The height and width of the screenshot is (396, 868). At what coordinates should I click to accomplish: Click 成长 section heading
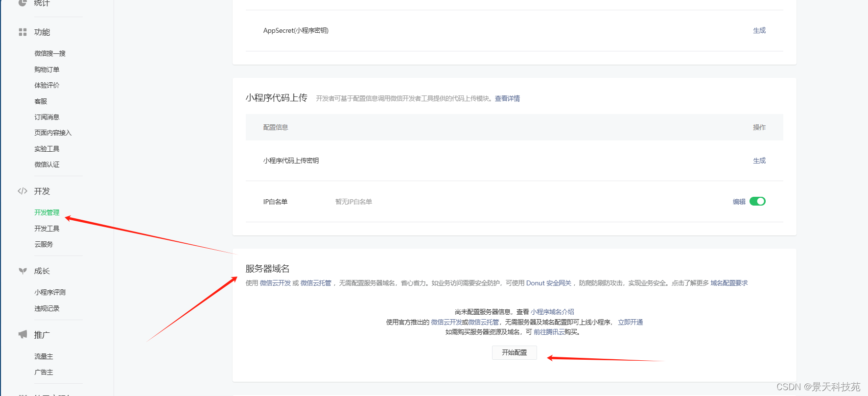click(x=42, y=271)
